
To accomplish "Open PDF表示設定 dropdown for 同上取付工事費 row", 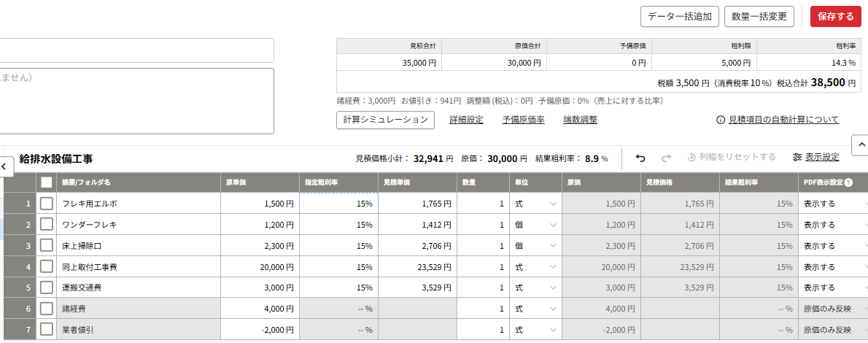I will pyautogui.click(x=832, y=267).
